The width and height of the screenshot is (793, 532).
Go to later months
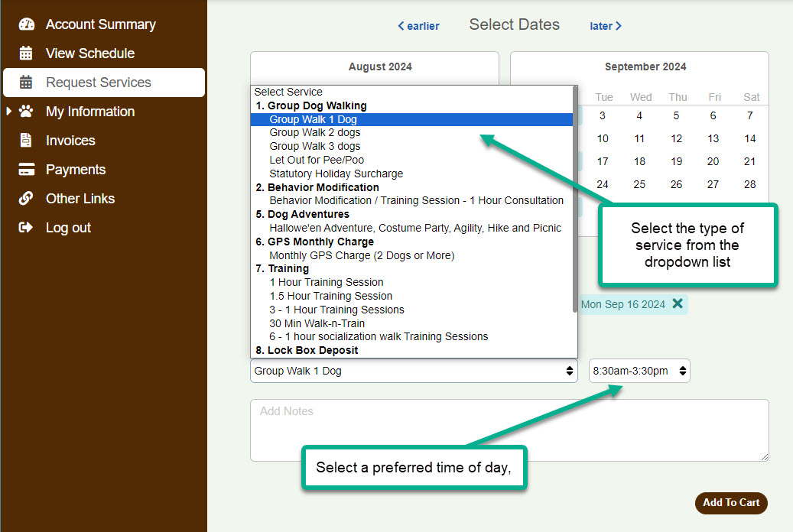click(606, 26)
